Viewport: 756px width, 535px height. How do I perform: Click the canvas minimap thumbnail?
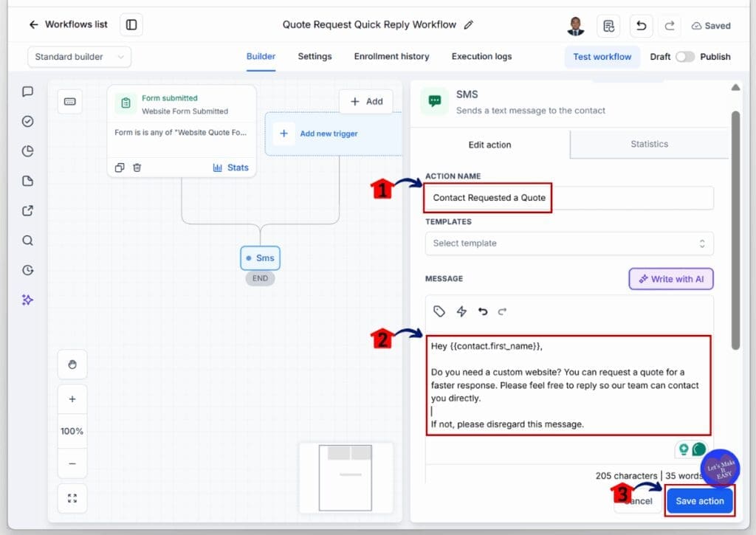pyautogui.click(x=346, y=477)
